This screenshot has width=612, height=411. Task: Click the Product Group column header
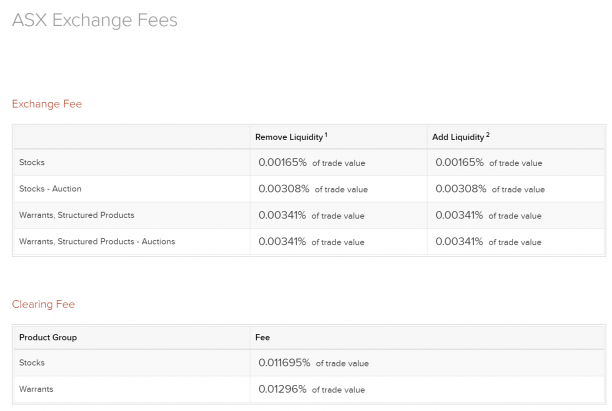pos(48,337)
